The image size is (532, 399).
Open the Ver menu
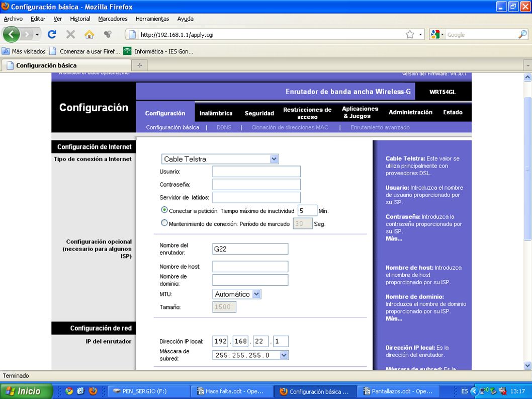tap(58, 19)
